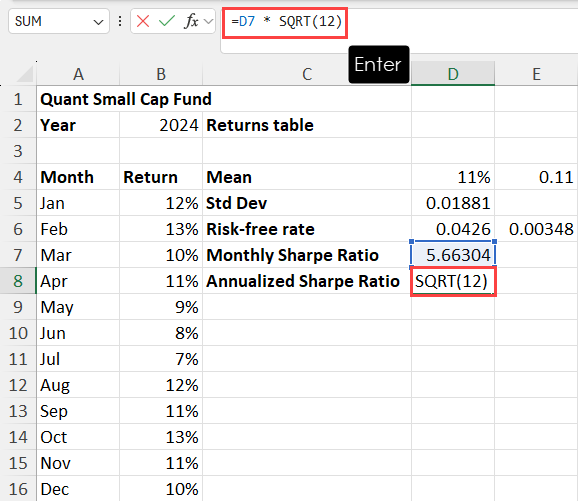Open Insert Function via fx icon
This screenshot has width=578, height=501.
point(191,21)
